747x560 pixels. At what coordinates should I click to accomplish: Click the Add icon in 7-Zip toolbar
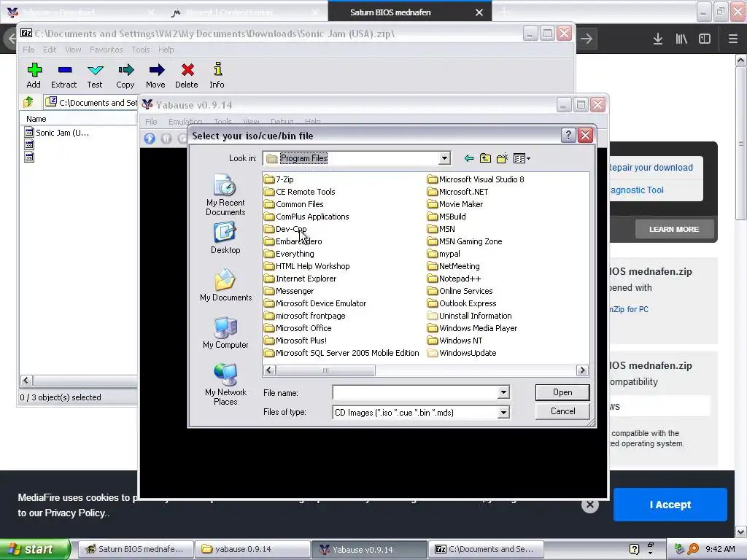click(x=34, y=71)
